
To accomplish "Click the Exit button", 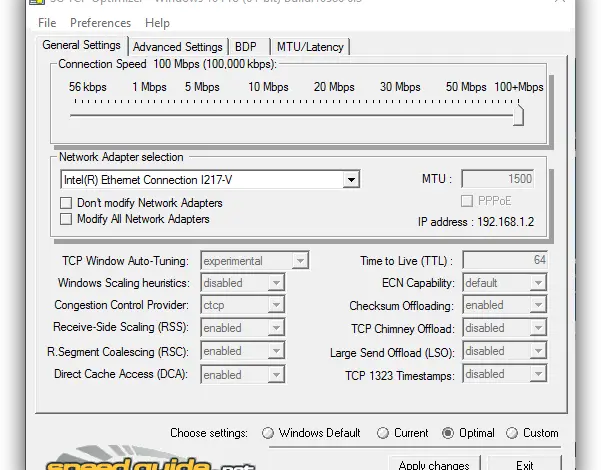I will click(524, 463).
